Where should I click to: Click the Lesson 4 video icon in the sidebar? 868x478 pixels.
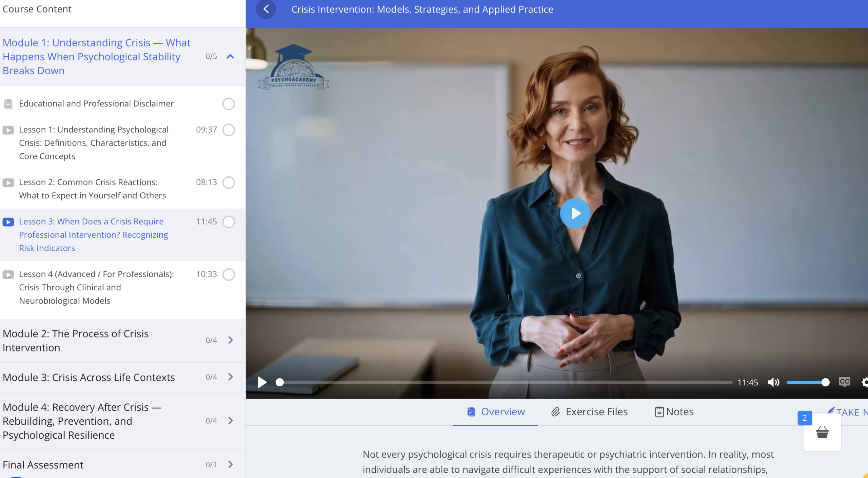pyautogui.click(x=8, y=274)
